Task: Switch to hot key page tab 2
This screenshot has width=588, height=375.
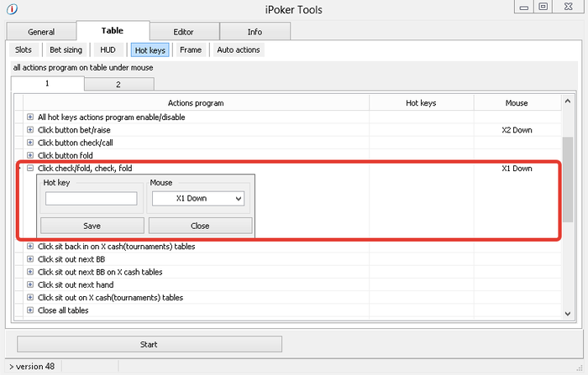Action: (118, 84)
